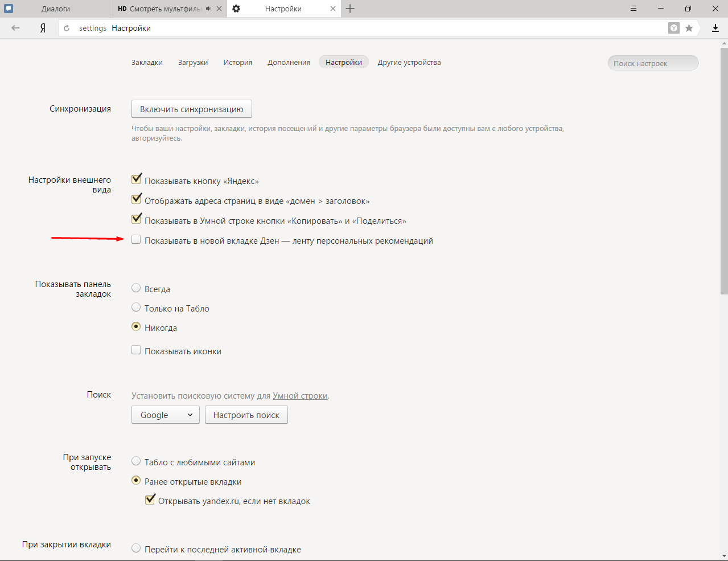Click the address bar 'settings Настройки'
The image size is (728, 561).
[362, 28]
